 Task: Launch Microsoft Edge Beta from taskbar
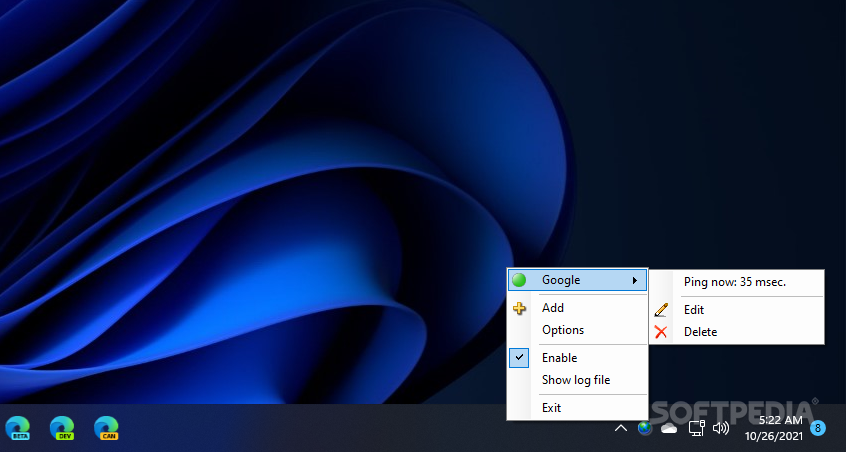coord(18,428)
